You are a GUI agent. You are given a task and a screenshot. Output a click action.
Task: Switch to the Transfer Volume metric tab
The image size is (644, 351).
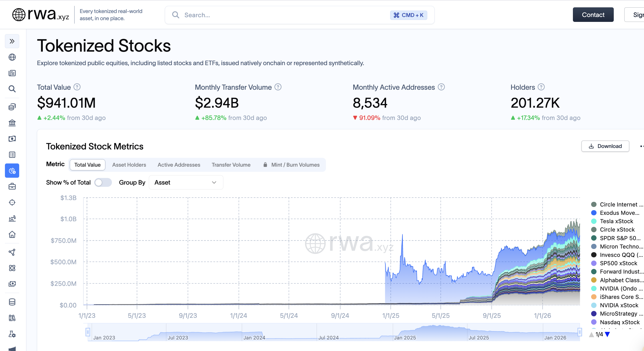[x=231, y=165]
